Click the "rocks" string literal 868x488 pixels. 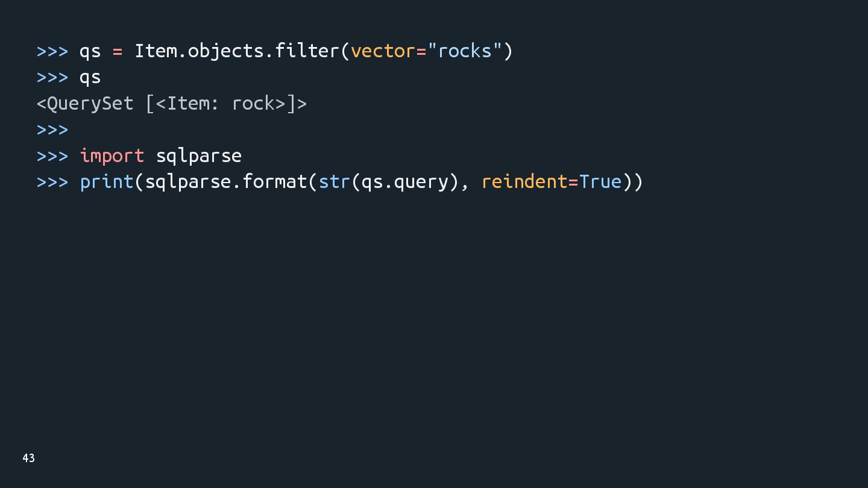tap(465, 51)
